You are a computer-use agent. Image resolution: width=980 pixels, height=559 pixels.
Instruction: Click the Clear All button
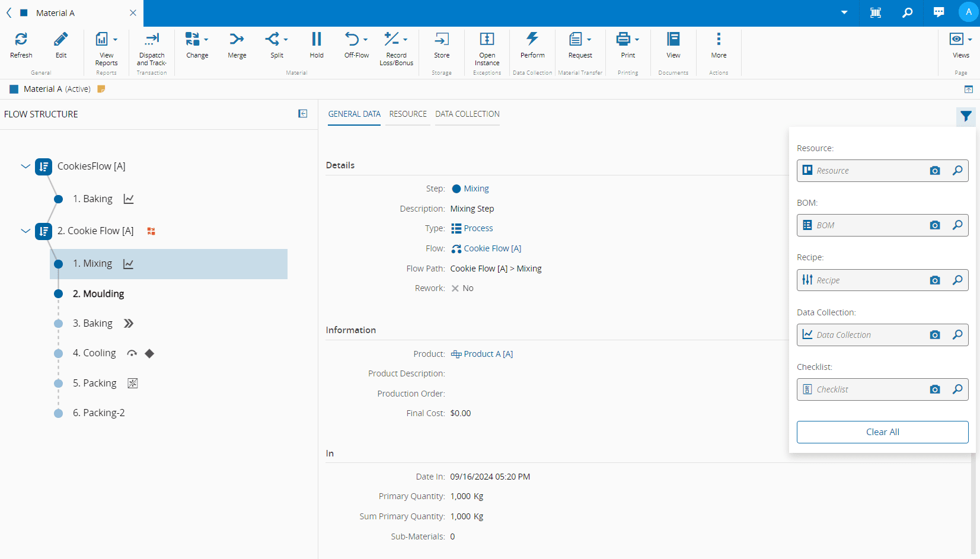pyautogui.click(x=882, y=432)
